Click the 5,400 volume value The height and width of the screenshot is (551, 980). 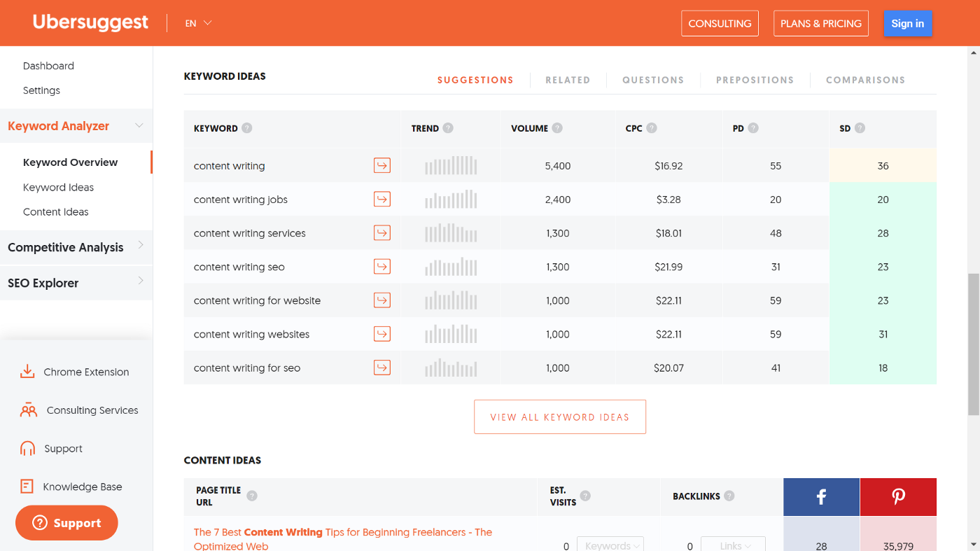tap(558, 166)
